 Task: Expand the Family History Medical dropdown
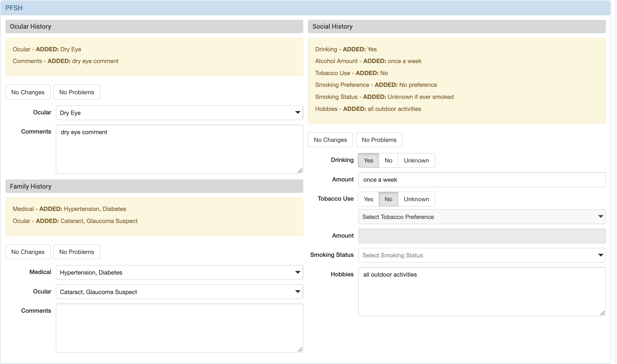tap(179, 273)
